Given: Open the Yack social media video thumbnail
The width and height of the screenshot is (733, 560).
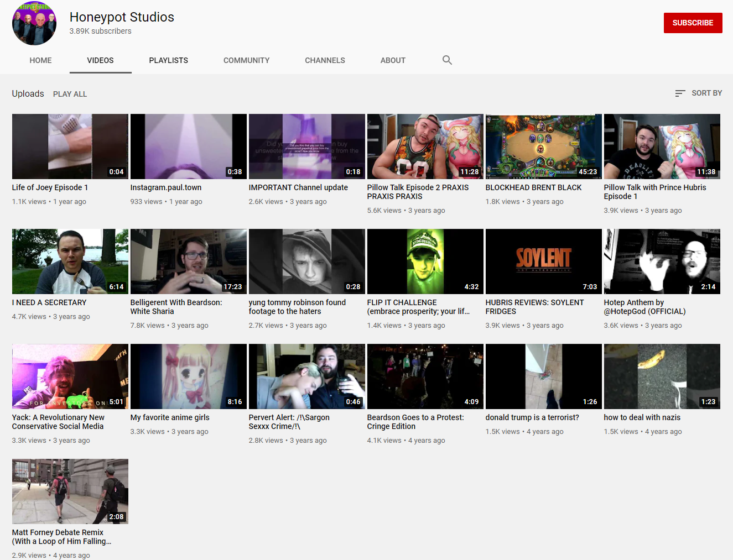Looking at the screenshot, I should tap(70, 376).
